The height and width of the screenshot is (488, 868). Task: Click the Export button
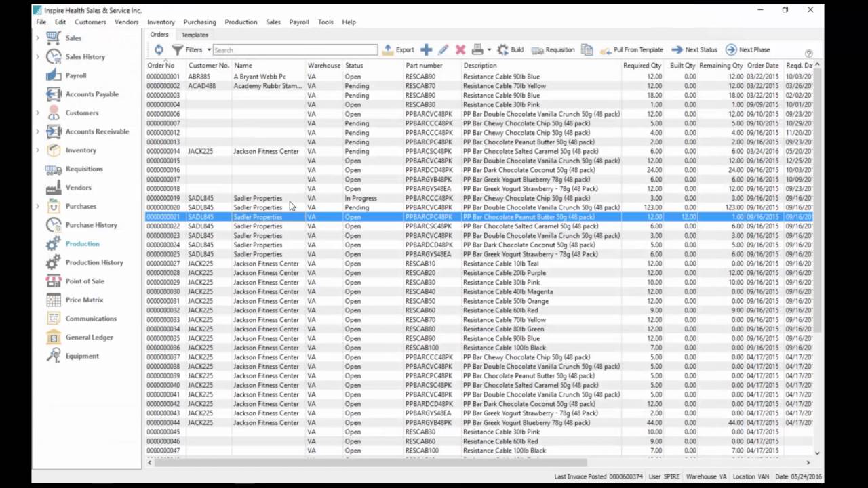coord(398,49)
